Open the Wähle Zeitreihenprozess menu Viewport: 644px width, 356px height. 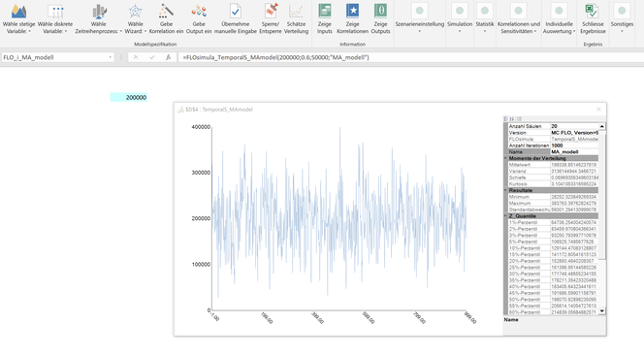[99, 18]
